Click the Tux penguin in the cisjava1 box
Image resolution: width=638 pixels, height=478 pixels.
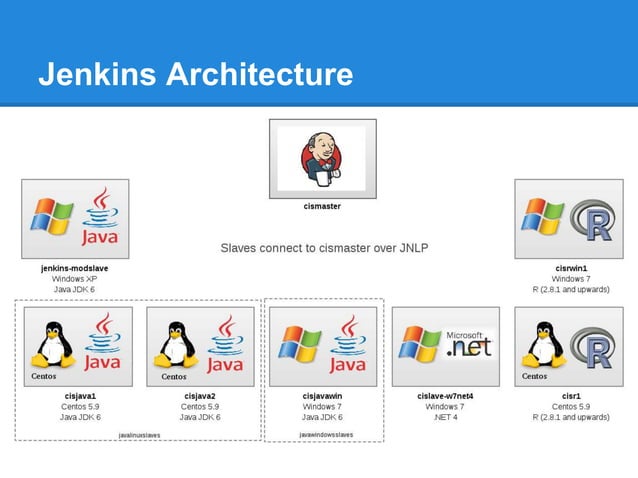point(53,344)
